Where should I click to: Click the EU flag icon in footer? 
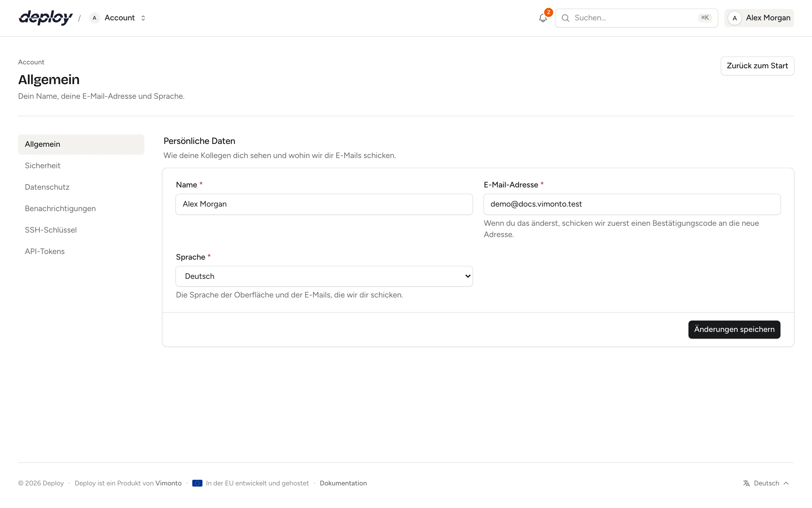[x=197, y=483]
